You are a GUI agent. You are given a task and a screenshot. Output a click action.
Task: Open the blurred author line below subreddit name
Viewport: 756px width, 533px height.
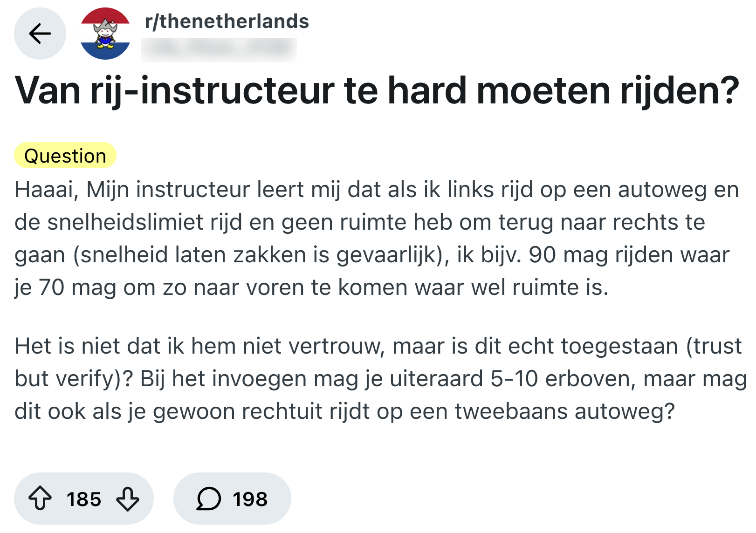[x=219, y=48]
